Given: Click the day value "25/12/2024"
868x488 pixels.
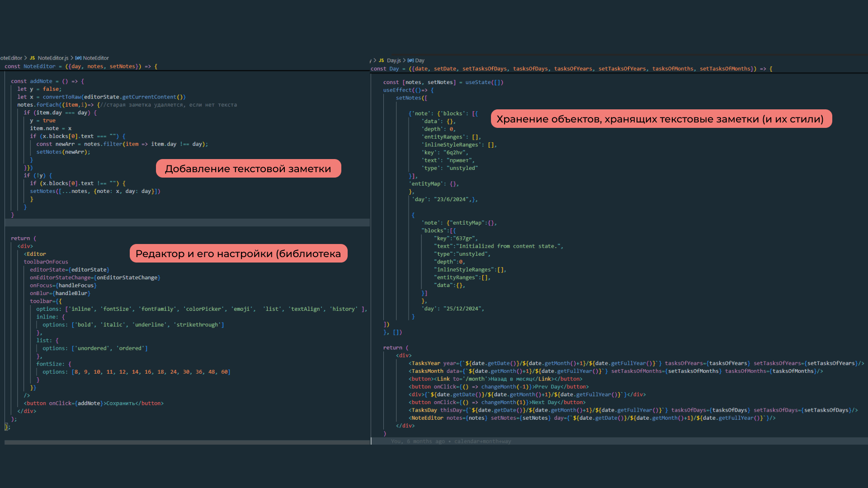Looking at the screenshot, I should (x=462, y=309).
